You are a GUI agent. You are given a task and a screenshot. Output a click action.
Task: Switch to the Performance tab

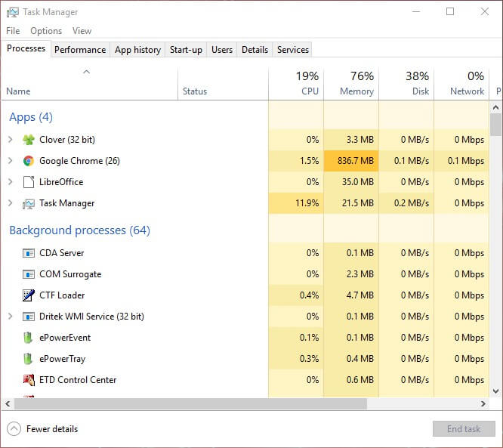pyautogui.click(x=80, y=50)
